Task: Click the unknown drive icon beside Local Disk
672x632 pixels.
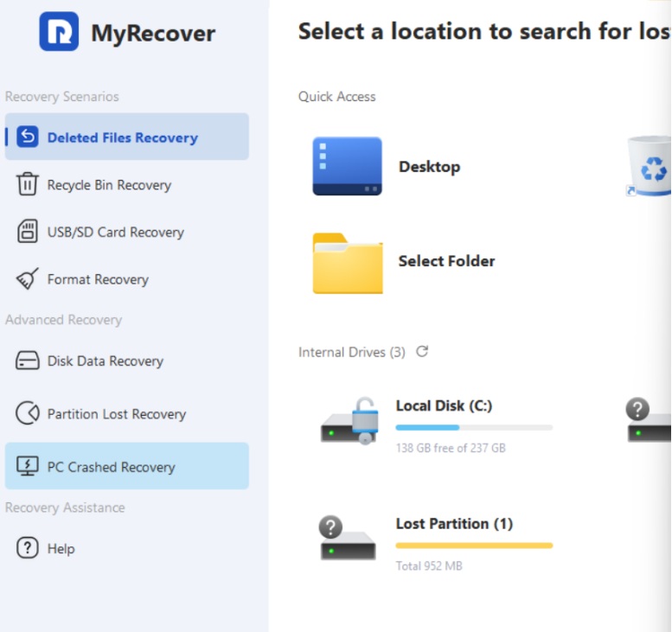Action: [x=649, y=420]
